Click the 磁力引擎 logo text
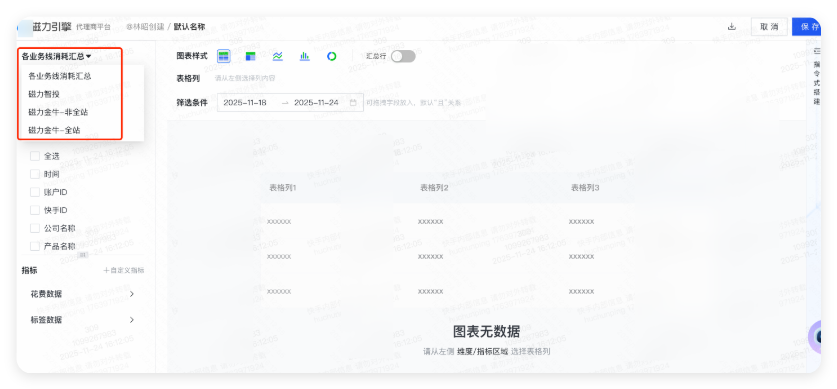Image resolution: width=837 pixels, height=389 pixels. [x=52, y=27]
